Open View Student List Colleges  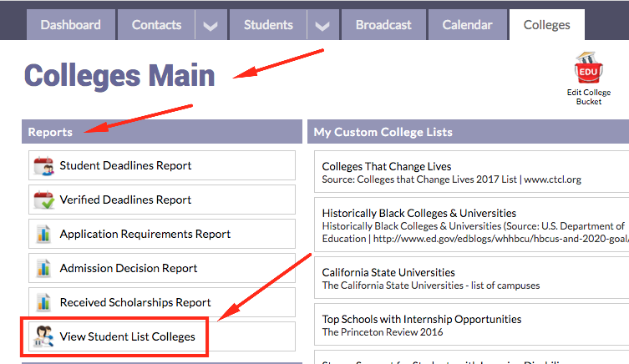(162, 336)
